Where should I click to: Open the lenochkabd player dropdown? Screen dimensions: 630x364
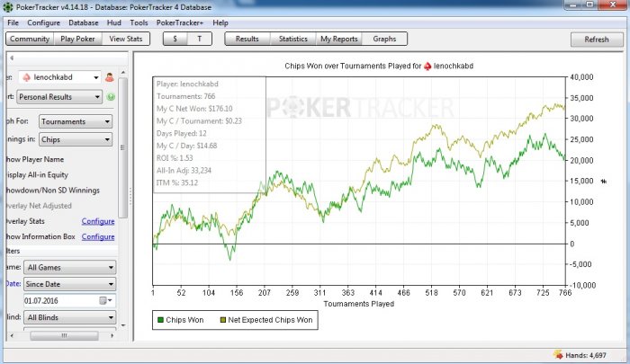tap(60, 77)
